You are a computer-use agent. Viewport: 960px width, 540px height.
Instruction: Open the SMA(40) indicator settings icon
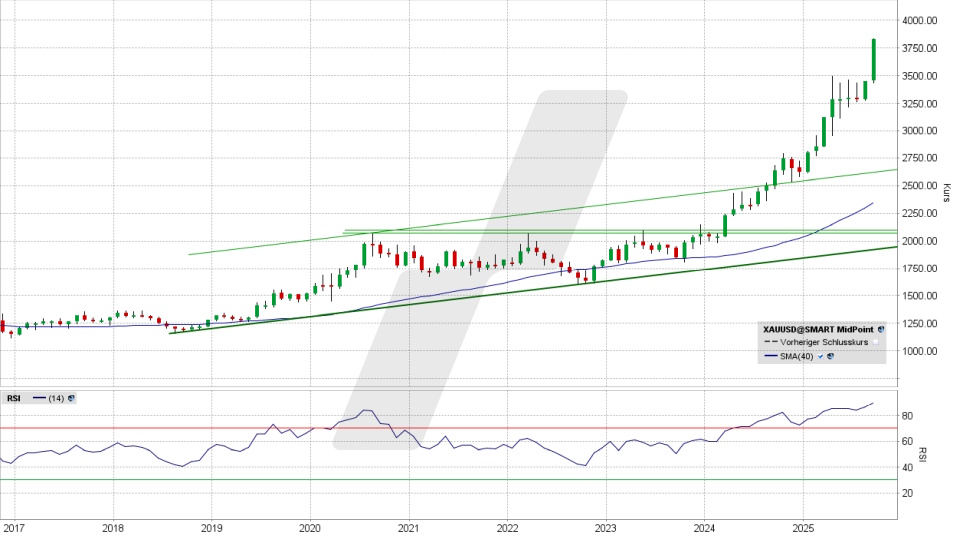click(831, 356)
